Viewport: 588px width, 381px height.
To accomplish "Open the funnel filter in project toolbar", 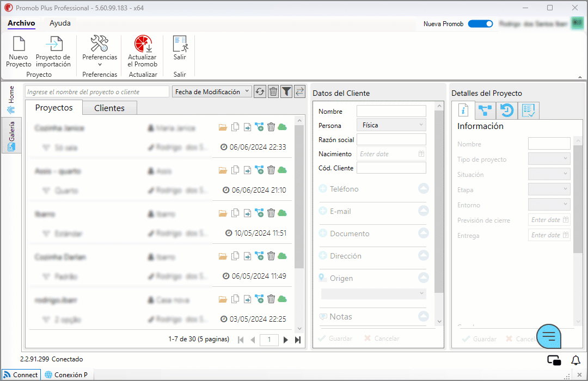I will pos(286,91).
